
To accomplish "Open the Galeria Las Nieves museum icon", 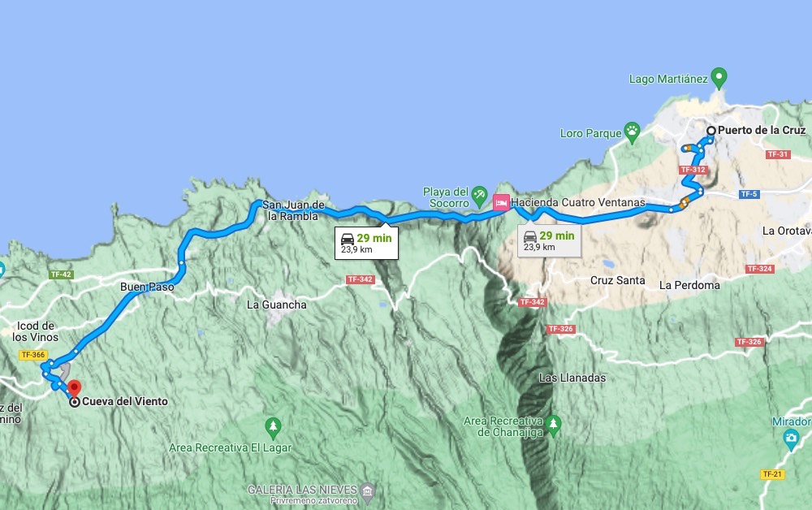I will tap(368, 491).
